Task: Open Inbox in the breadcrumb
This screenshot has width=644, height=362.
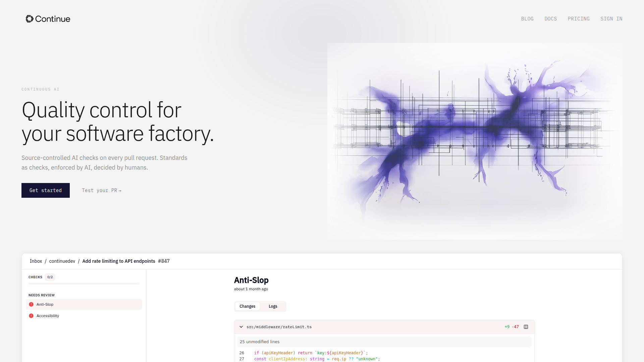Action: click(x=36, y=261)
